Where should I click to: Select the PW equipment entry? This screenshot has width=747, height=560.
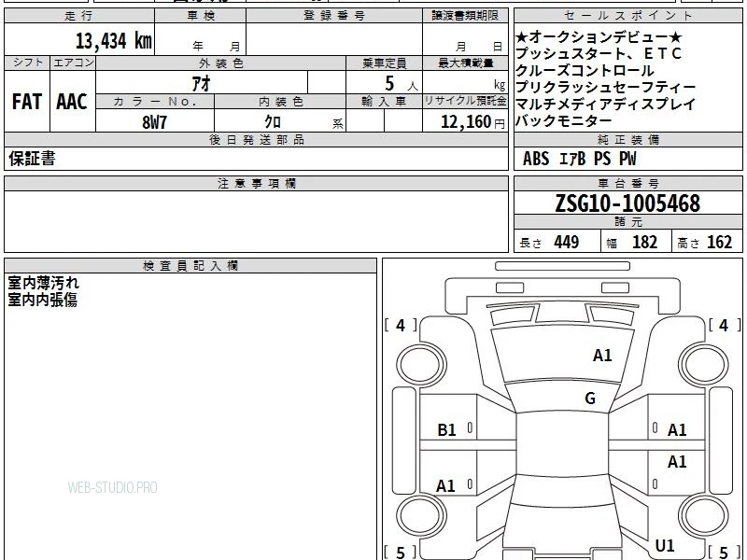click(x=627, y=159)
